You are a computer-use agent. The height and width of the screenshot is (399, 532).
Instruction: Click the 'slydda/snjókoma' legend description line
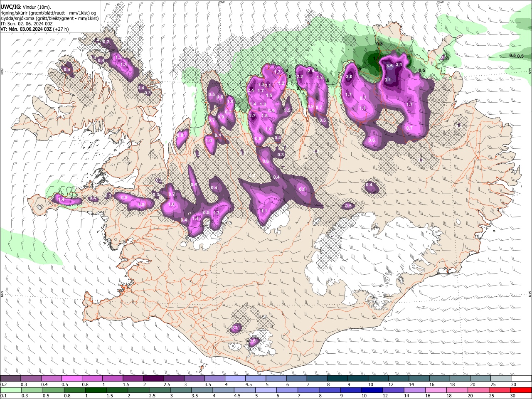[49, 18]
